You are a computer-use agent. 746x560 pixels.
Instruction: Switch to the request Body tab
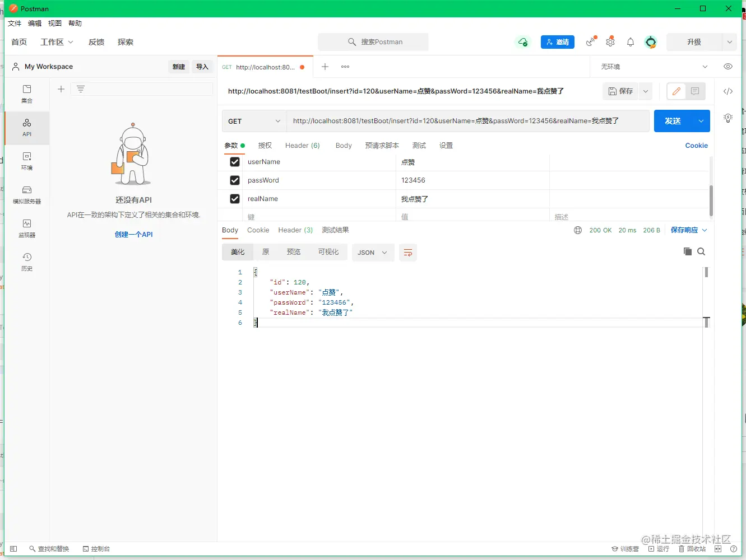(x=344, y=146)
